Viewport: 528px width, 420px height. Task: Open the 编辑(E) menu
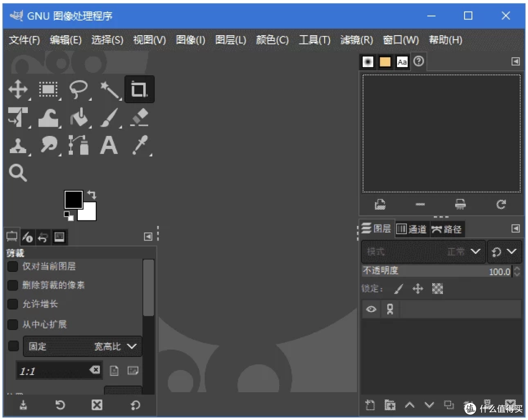pyautogui.click(x=66, y=40)
